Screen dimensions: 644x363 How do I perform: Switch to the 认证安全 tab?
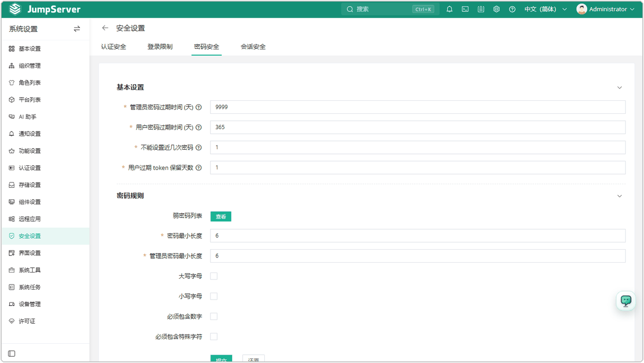[114, 47]
